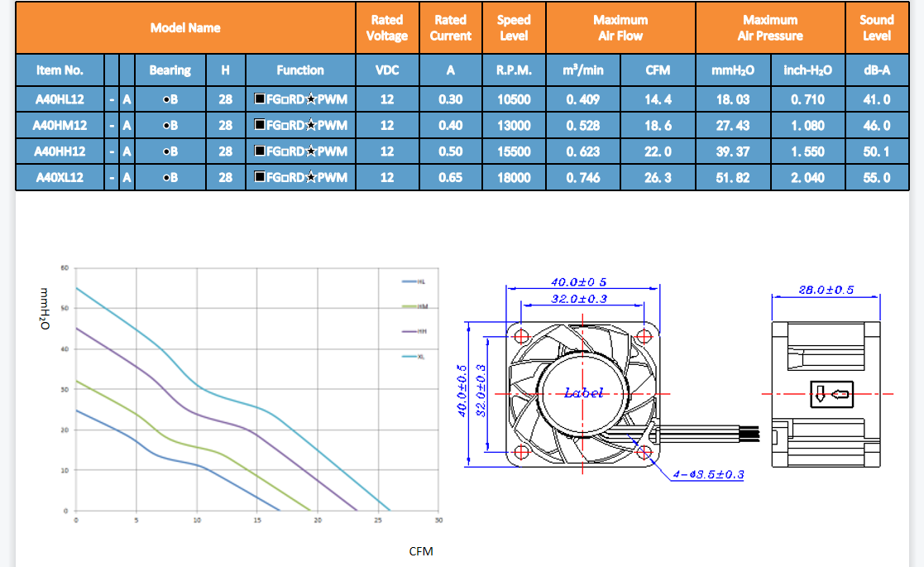
Task: Click the Model Name table header
Action: point(185,28)
